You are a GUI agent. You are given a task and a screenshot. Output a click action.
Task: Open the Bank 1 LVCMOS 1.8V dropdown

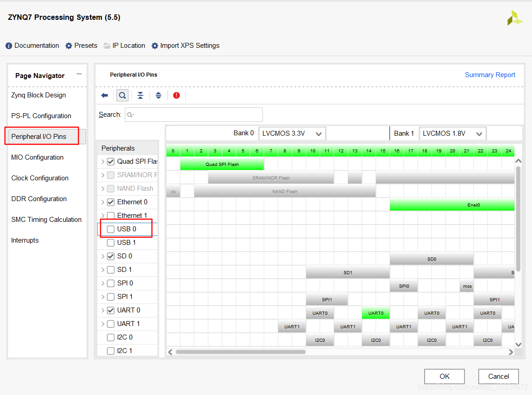(453, 134)
